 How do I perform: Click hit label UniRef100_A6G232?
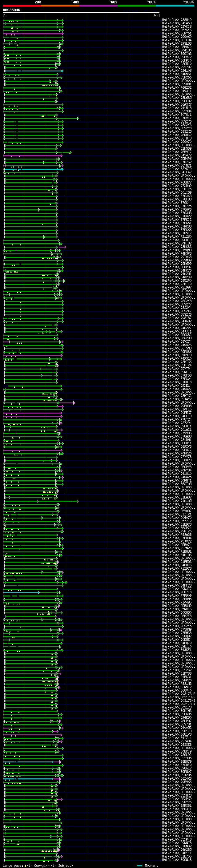point(177,88)
